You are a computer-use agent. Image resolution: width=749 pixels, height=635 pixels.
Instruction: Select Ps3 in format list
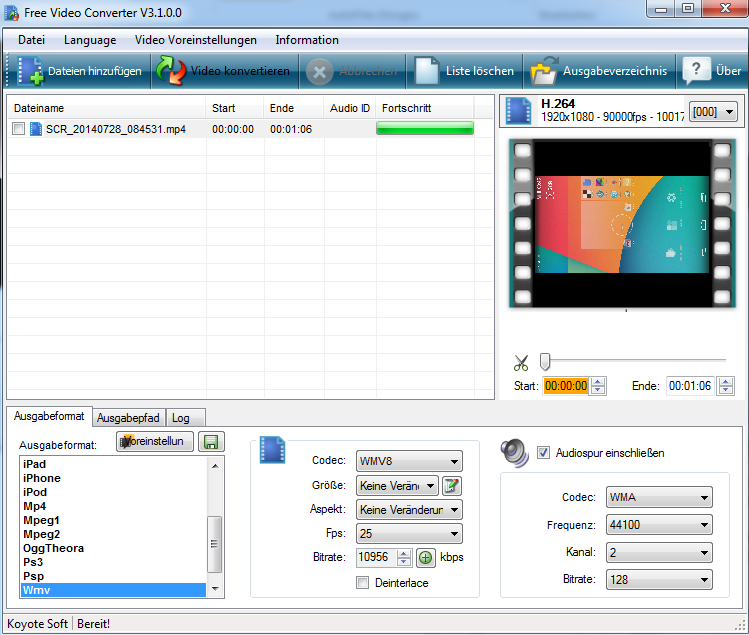tap(113, 562)
